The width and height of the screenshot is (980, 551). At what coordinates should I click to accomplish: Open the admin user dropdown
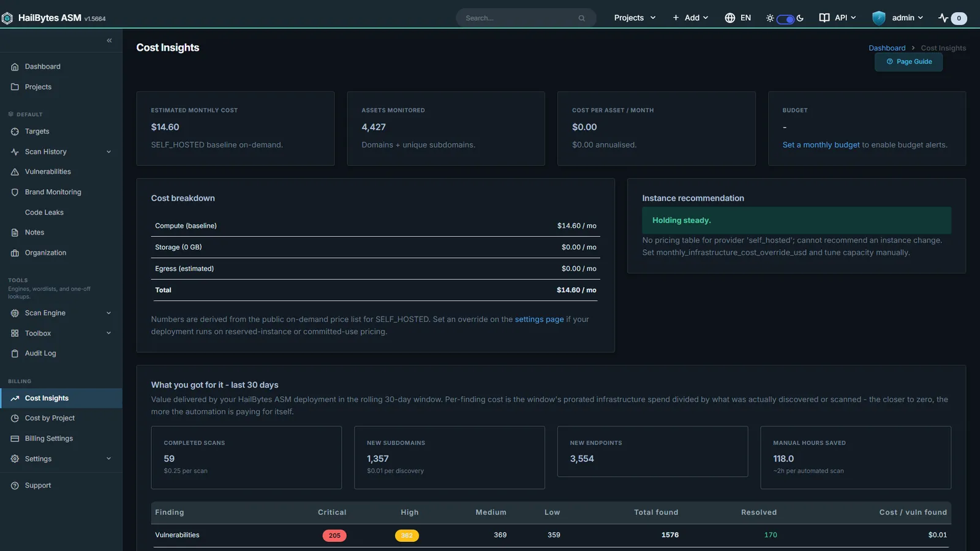907,18
